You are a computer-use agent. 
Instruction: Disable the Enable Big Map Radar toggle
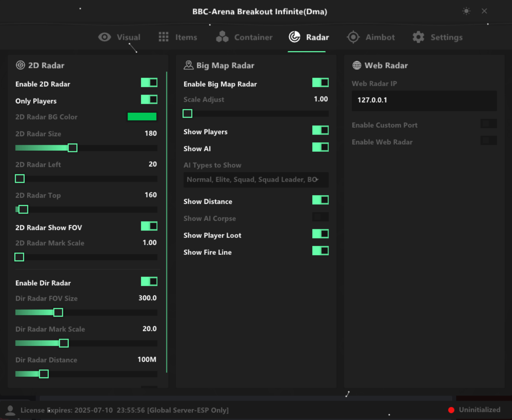[x=320, y=83]
